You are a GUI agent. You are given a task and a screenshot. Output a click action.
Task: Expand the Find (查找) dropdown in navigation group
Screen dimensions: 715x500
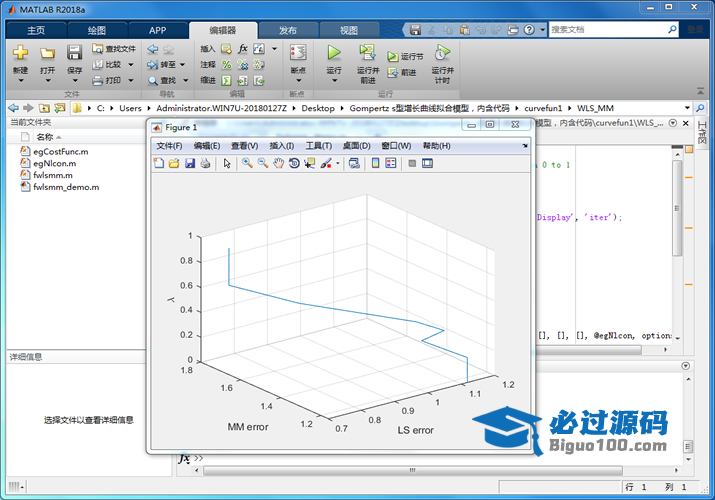coord(183,80)
